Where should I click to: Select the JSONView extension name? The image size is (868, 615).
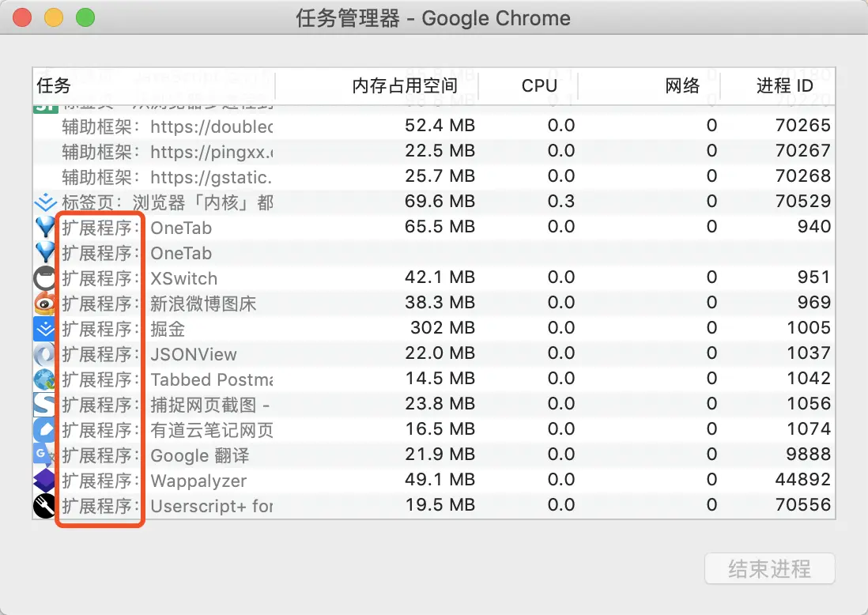click(x=194, y=354)
